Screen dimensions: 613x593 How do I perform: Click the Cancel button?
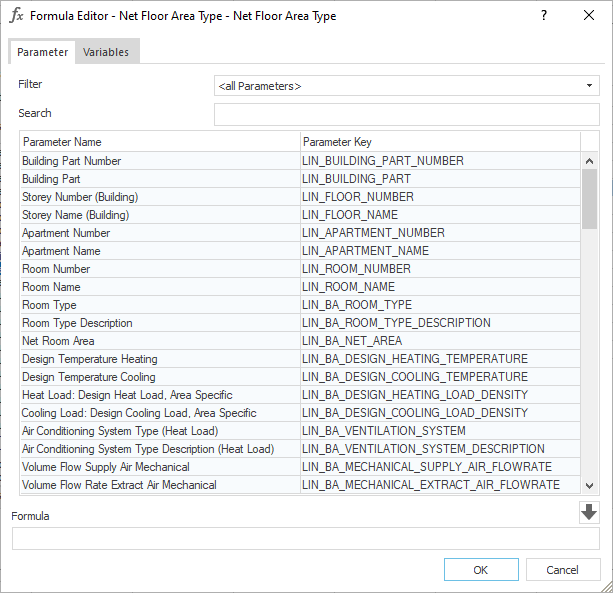(563, 570)
